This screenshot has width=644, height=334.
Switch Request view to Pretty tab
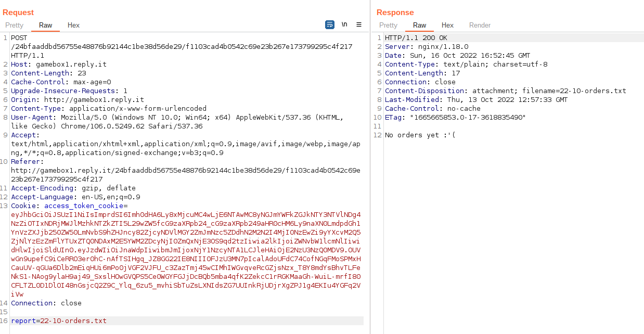click(x=15, y=25)
